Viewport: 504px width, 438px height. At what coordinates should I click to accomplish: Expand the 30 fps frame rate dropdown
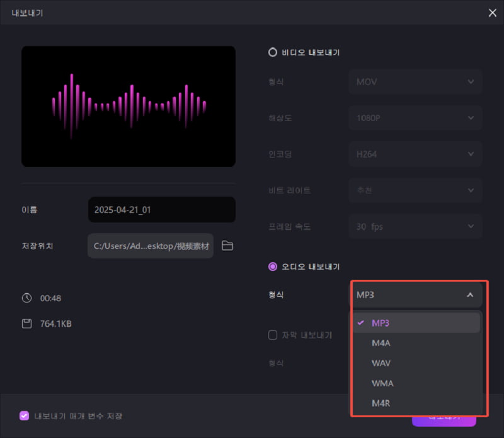coord(416,226)
